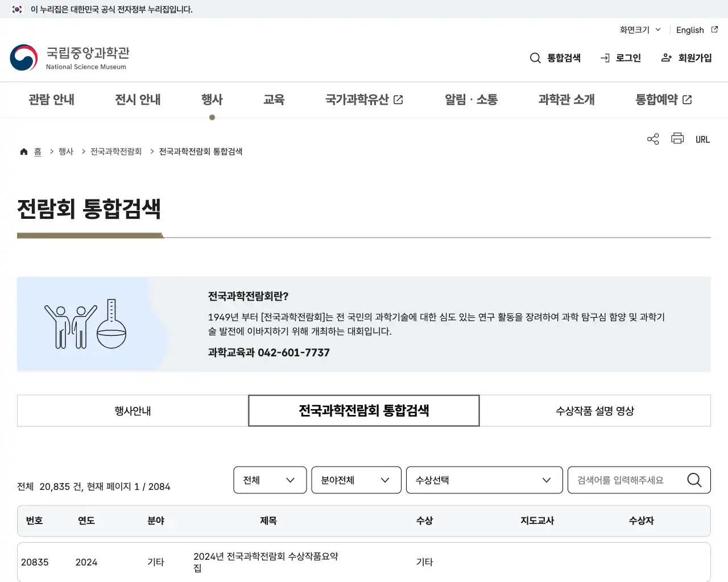This screenshot has width=728, height=582.
Task: Open the 분야전체 dropdown
Action: (356, 480)
